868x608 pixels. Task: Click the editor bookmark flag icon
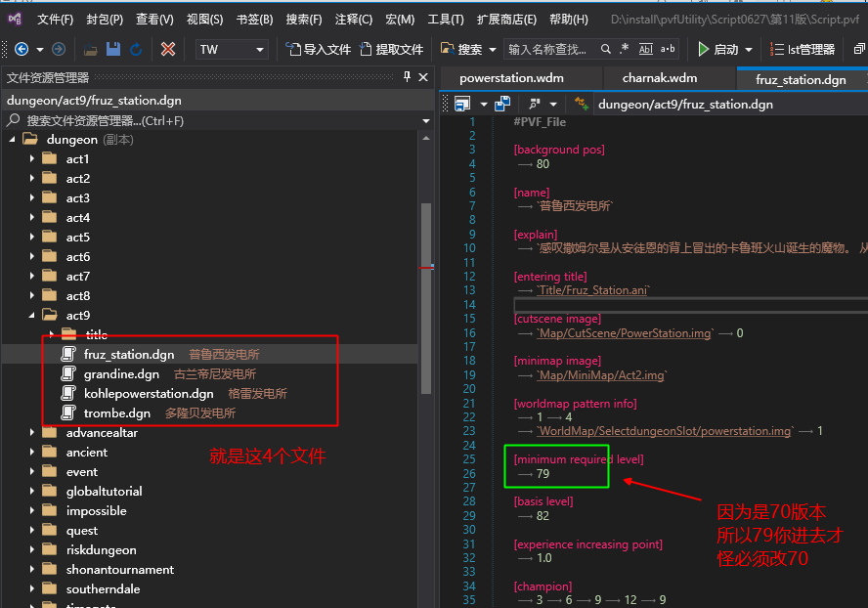535,104
